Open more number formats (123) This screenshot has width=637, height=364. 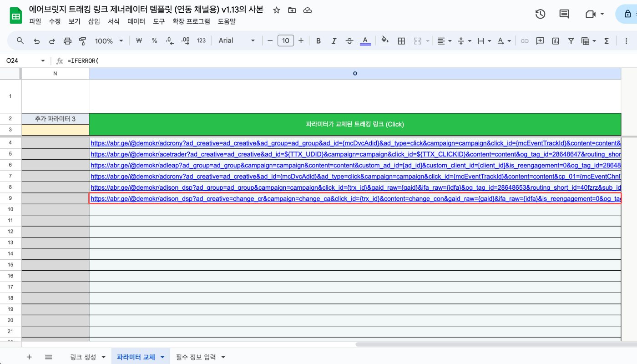[201, 41]
